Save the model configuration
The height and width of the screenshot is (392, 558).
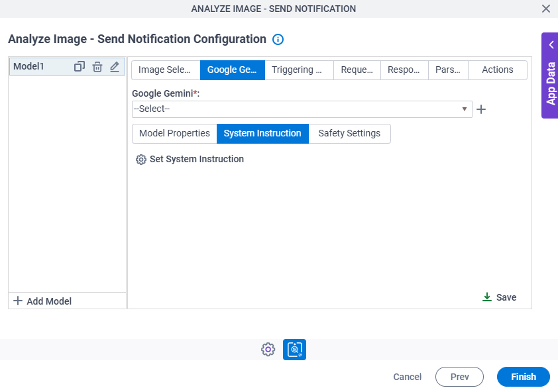coord(499,297)
